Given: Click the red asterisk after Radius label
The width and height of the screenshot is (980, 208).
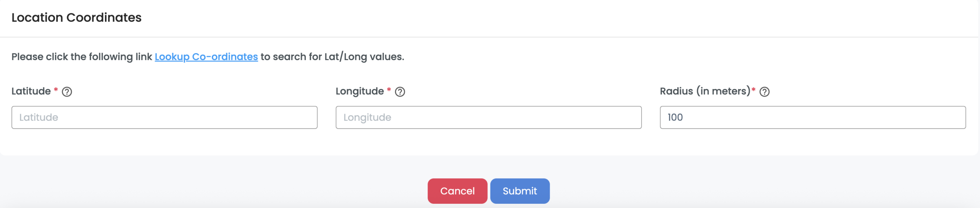Looking at the screenshot, I should click(x=753, y=90).
